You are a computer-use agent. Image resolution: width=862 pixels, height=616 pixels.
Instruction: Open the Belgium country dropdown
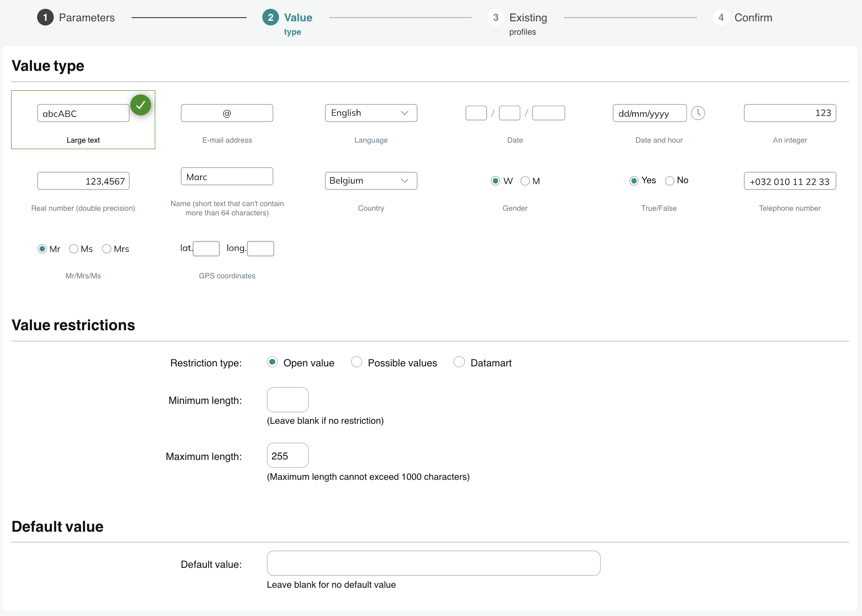point(371,181)
